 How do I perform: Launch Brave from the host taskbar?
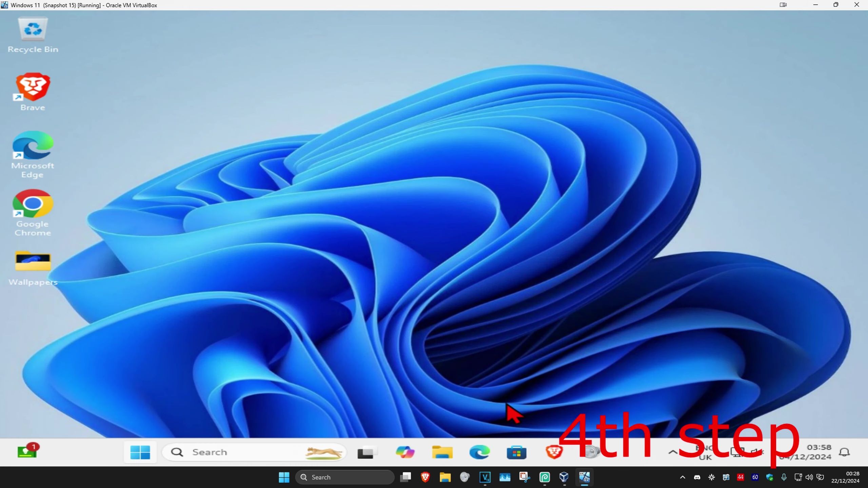click(425, 477)
